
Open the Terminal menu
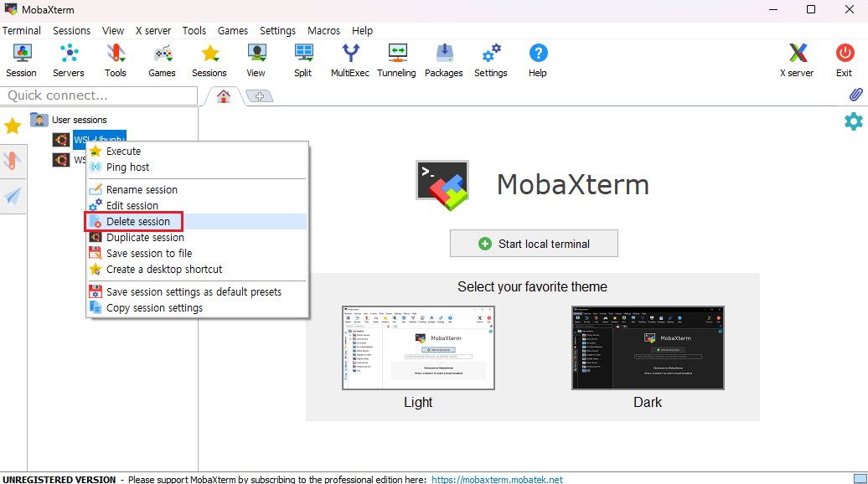click(x=22, y=30)
